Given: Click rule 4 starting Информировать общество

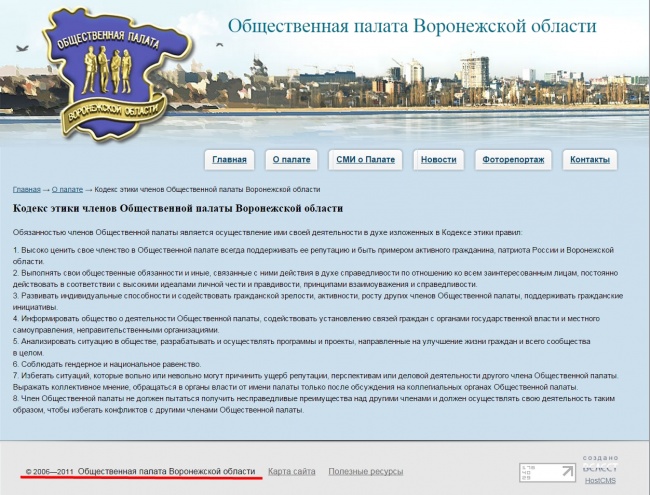Looking at the screenshot, I should click(x=306, y=324).
